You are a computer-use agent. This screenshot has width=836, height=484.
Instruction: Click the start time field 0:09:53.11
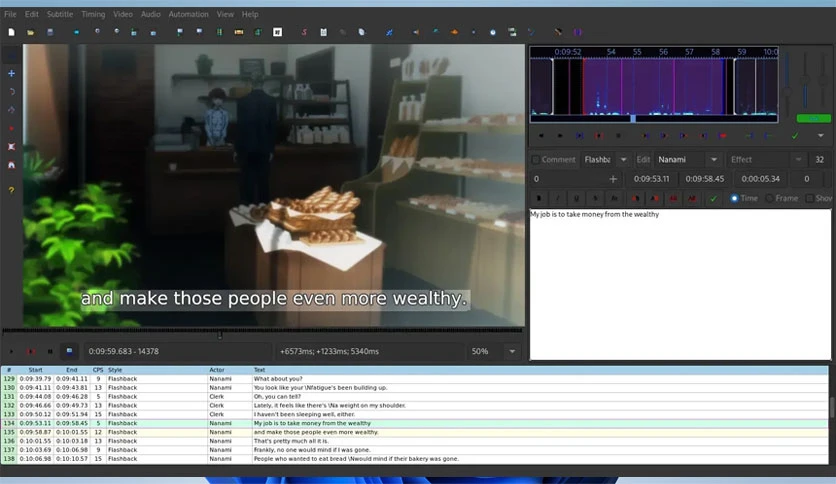pos(652,179)
